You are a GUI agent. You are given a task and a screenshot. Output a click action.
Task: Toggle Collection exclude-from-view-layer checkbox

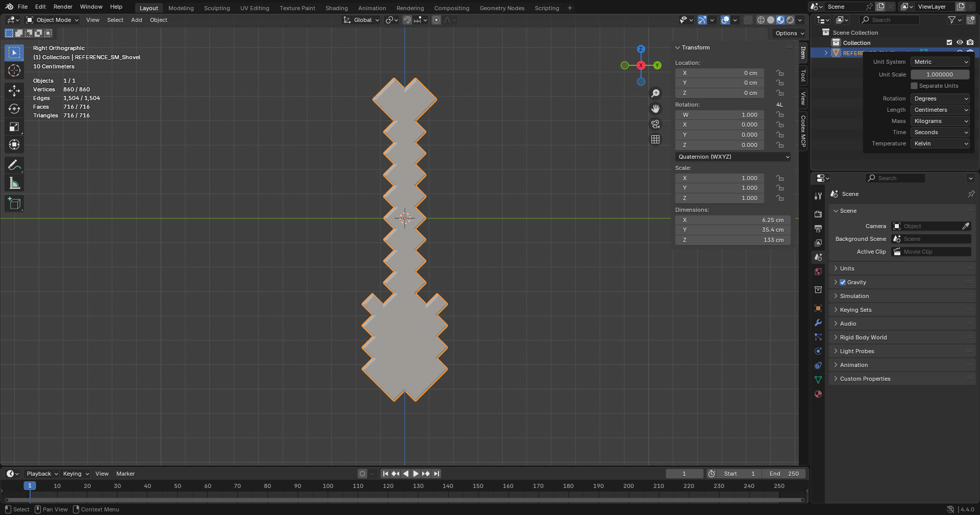coord(949,43)
